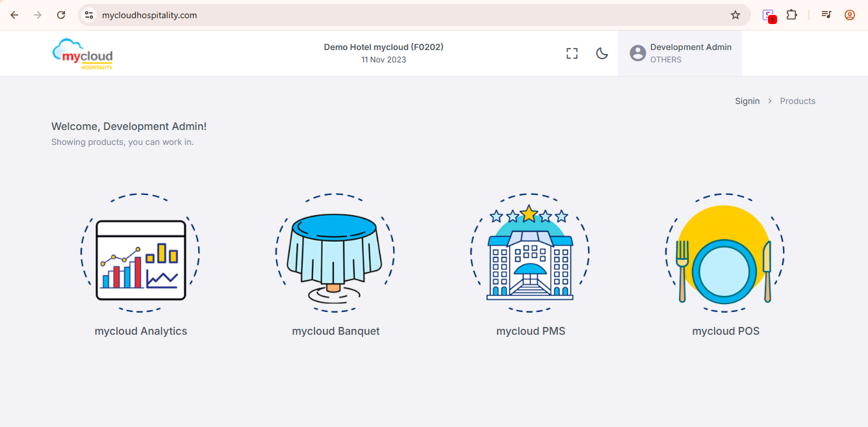The image size is (868, 427).
Task: Click the Demo Hotel mycloud (F0202) title
Action: [x=384, y=47]
